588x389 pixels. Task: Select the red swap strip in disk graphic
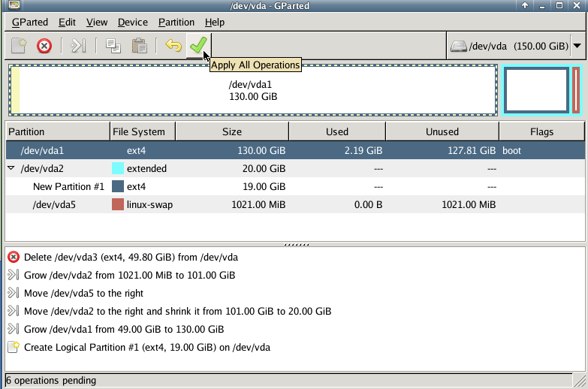click(576, 90)
